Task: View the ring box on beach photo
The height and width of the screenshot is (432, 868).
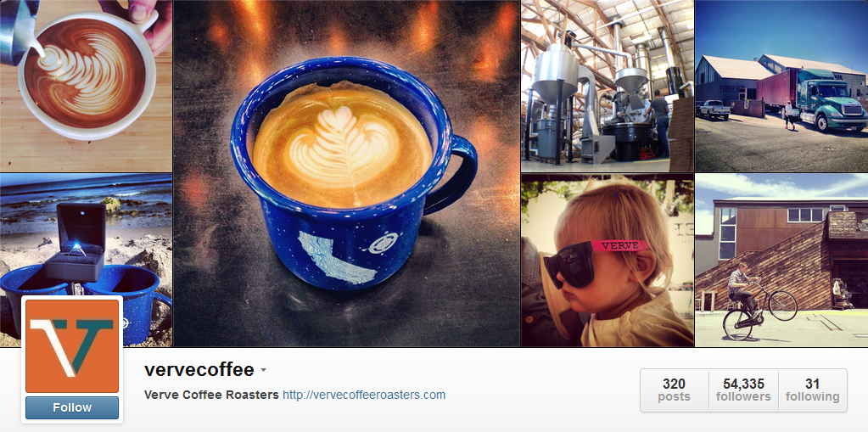Action: (86, 261)
